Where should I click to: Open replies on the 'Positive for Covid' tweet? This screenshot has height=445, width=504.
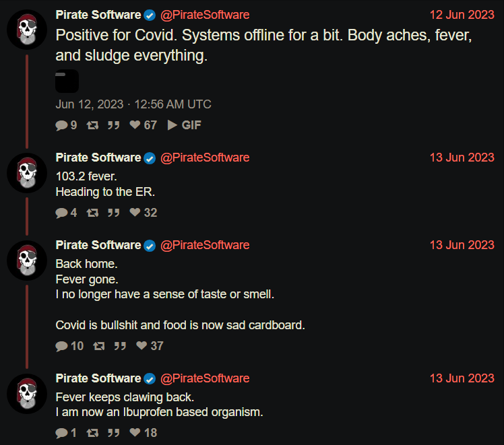tap(66, 125)
